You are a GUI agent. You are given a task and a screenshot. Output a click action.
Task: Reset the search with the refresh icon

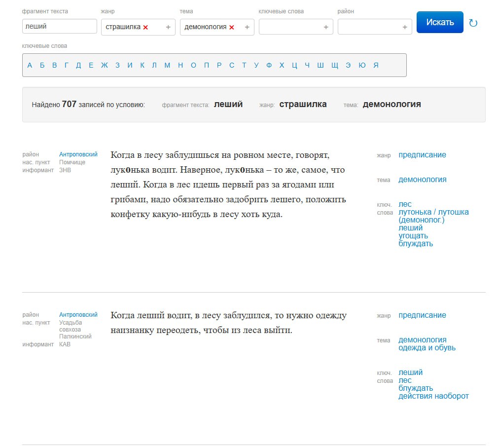pyautogui.click(x=473, y=23)
